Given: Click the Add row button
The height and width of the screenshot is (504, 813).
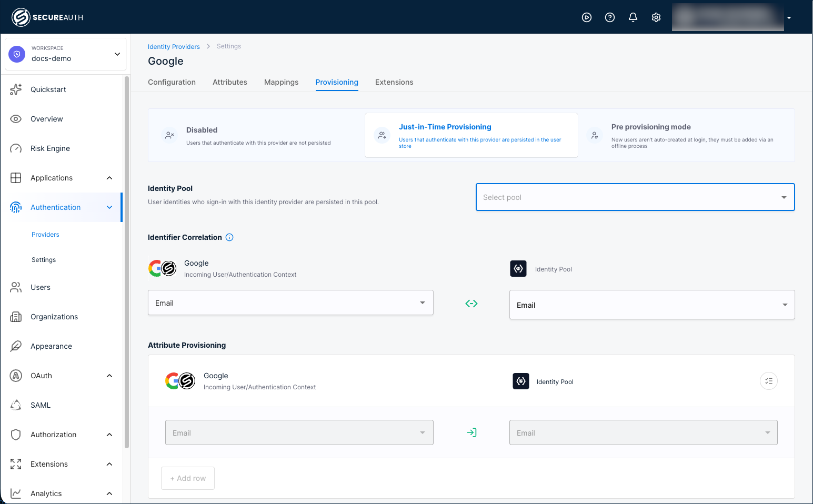Looking at the screenshot, I should (188, 478).
